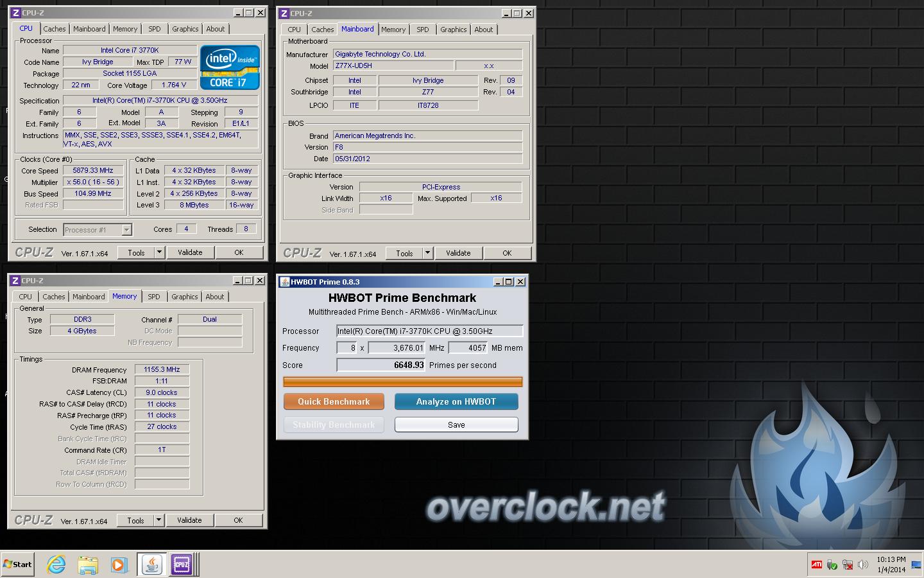Click Command Rate value 1T
Viewport: 924px width, 578px height.
(x=162, y=450)
